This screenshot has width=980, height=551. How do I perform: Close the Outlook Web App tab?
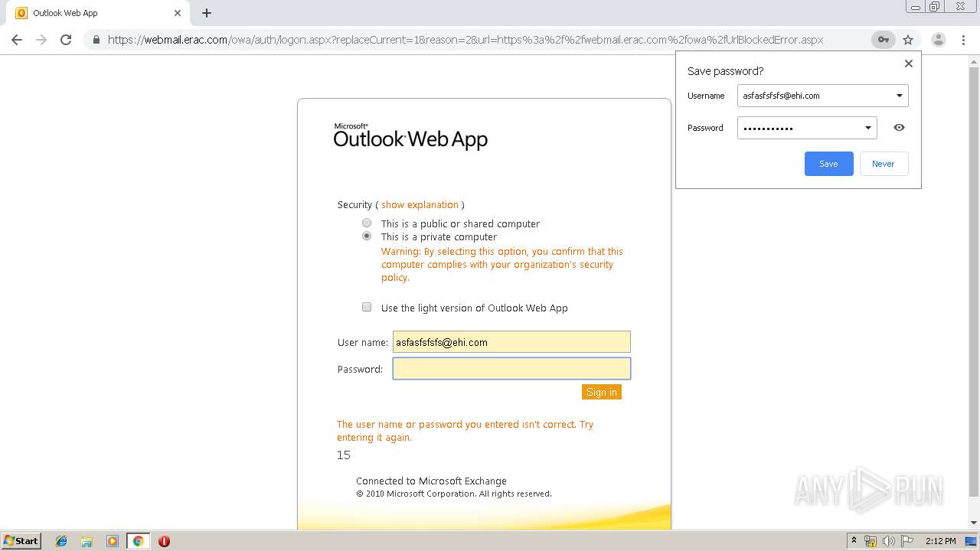tap(178, 13)
